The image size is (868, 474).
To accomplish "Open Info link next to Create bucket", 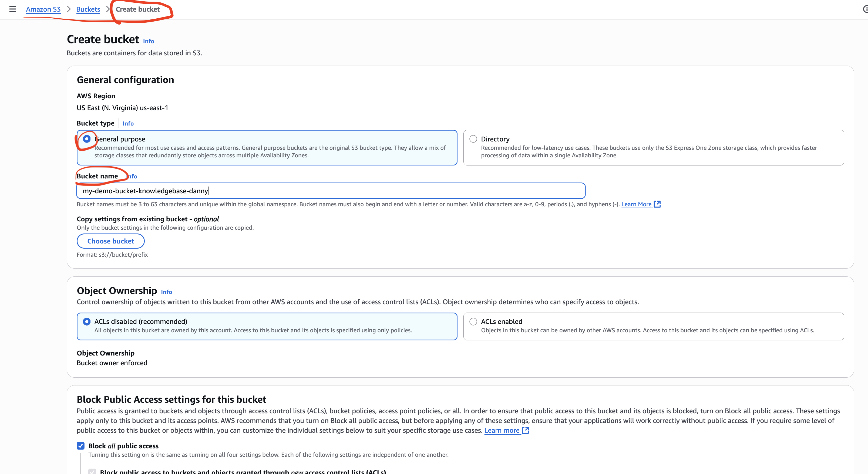I will [148, 41].
